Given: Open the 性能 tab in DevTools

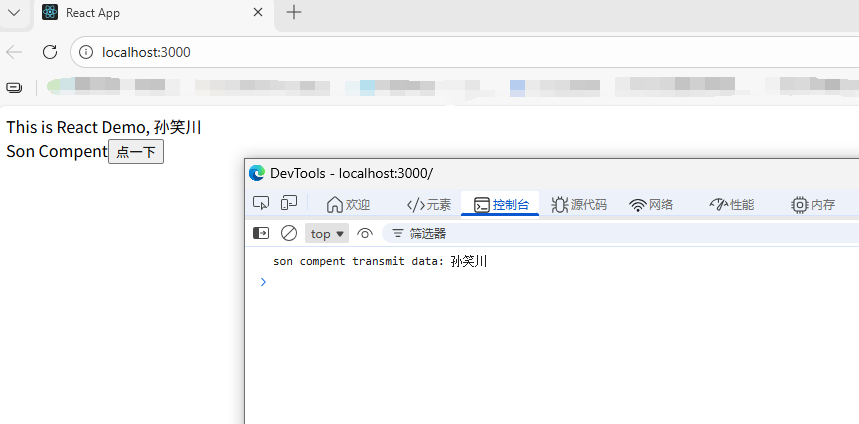Looking at the screenshot, I should coord(732,205).
